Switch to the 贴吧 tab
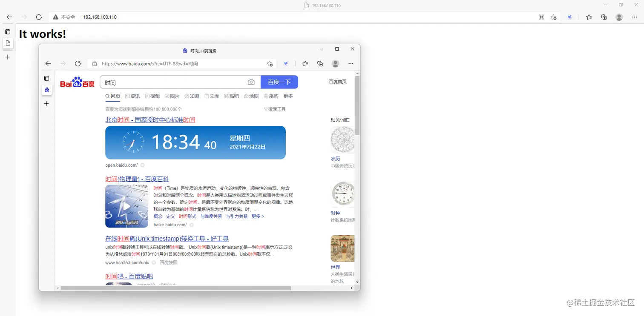644x316 pixels. [x=231, y=96]
